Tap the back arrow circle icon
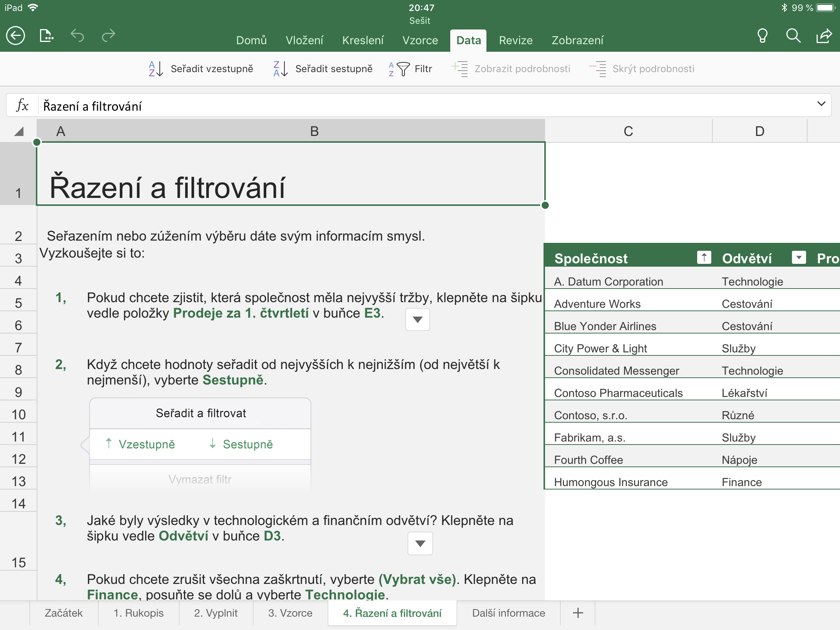 15,36
